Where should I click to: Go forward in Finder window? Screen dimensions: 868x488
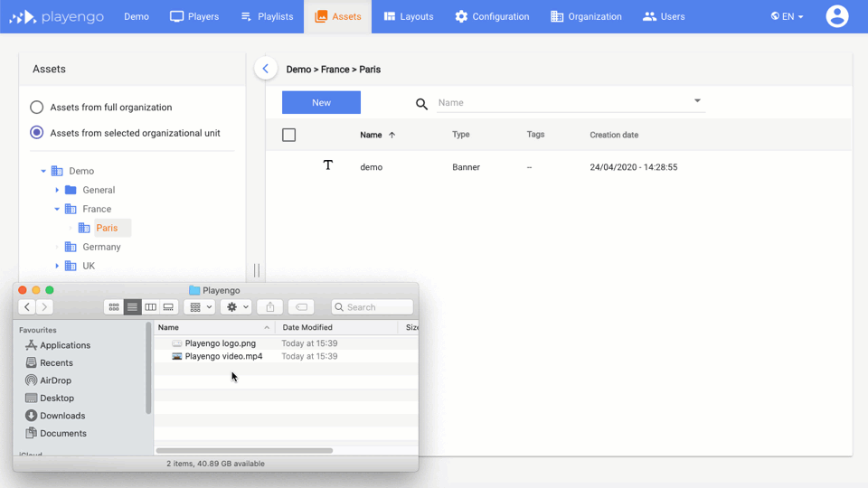tap(44, 307)
